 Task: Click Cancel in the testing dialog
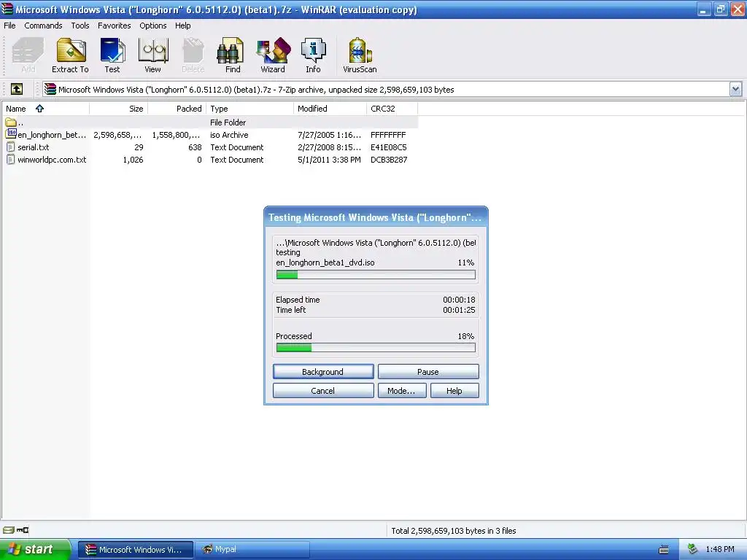[323, 391]
